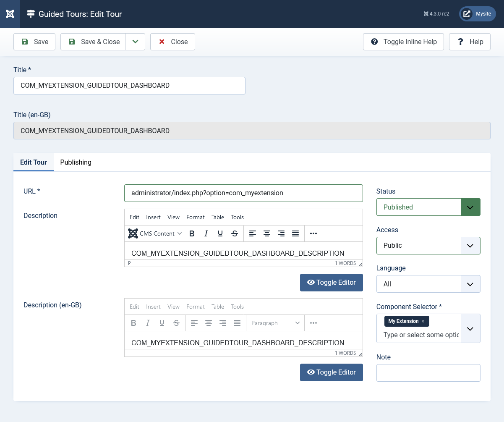
Task: Open the Save & Close arrow dropdown
Action: [x=135, y=42]
